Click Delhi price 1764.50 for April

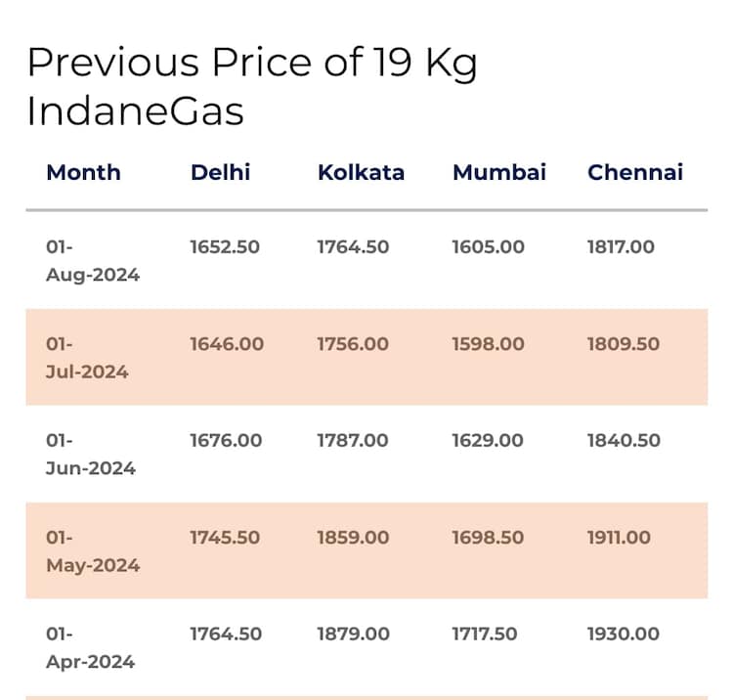(x=226, y=634)
